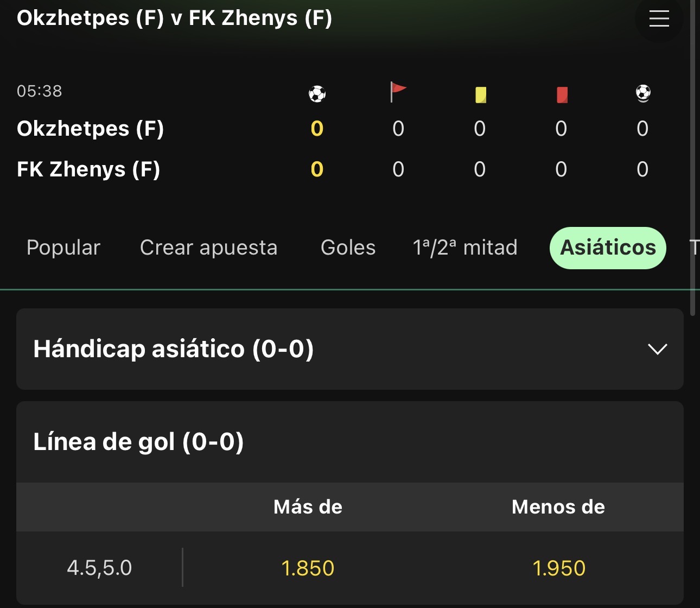Click the red card icon
The height and width of the screenshot is (608, 700).
(562, 95)
